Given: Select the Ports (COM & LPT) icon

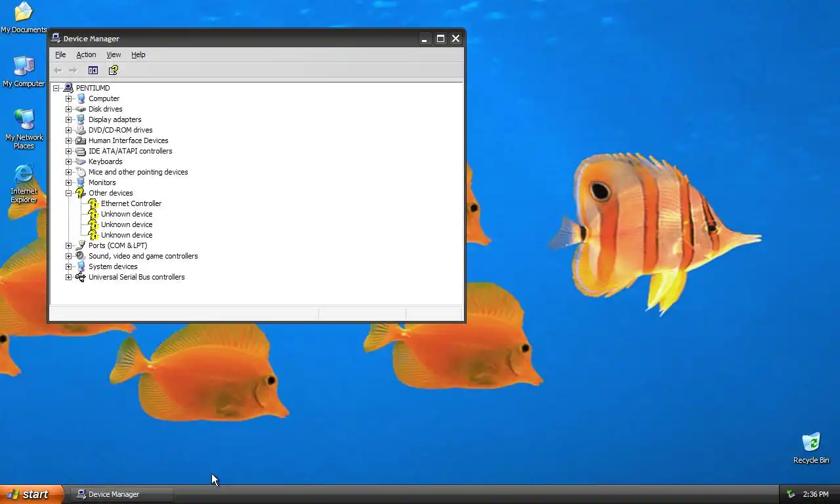Looking at the screenshot, I should (81, 245).
